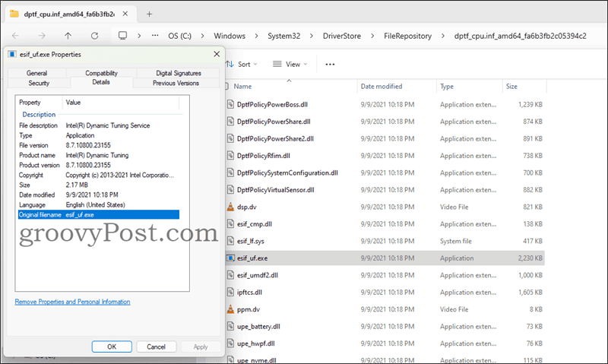This screenshot has width=608, height=364.
Task: Select the Original filename property row
Action: point(99,215)
